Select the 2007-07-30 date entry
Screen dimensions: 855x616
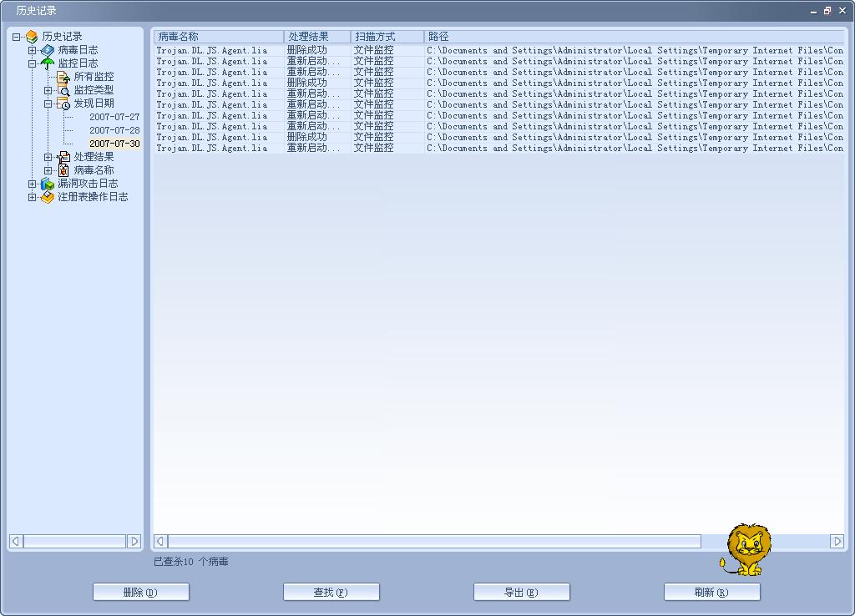114,144
